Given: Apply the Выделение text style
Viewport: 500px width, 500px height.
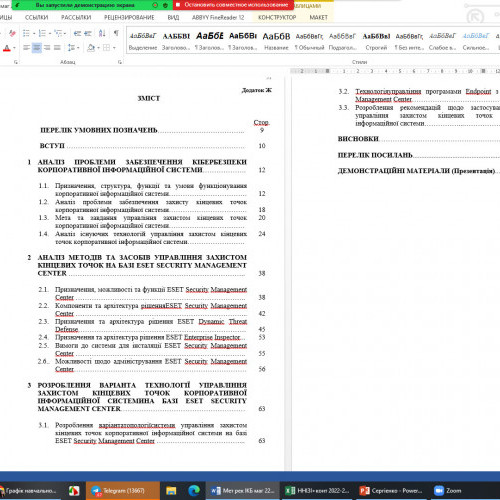Looking at the screenshot, I should click(143, 41).
